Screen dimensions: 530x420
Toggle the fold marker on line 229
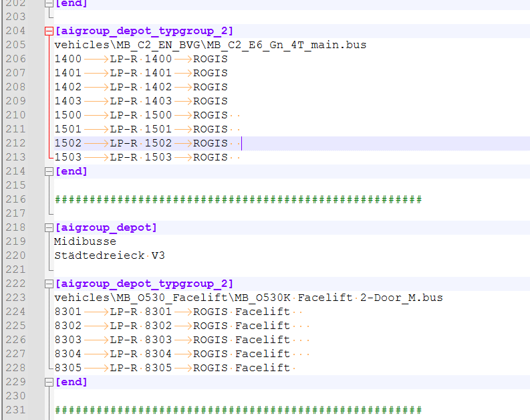48,382
